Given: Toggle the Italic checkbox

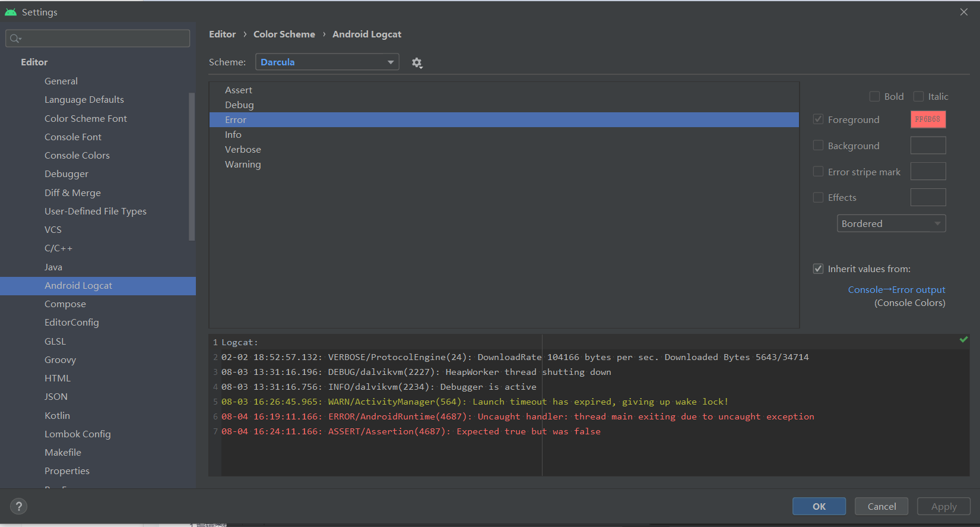Looking at the screenshot, I should tap(918, 96).
